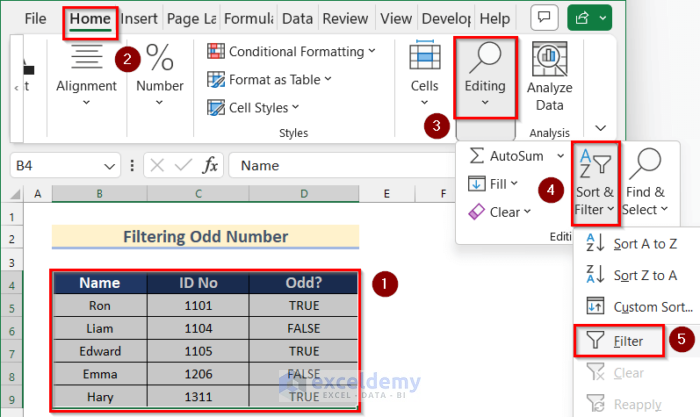This screenshot has height=417, width=700.
Task: Select cell containing Hary
Action: (x=100, y=397)
